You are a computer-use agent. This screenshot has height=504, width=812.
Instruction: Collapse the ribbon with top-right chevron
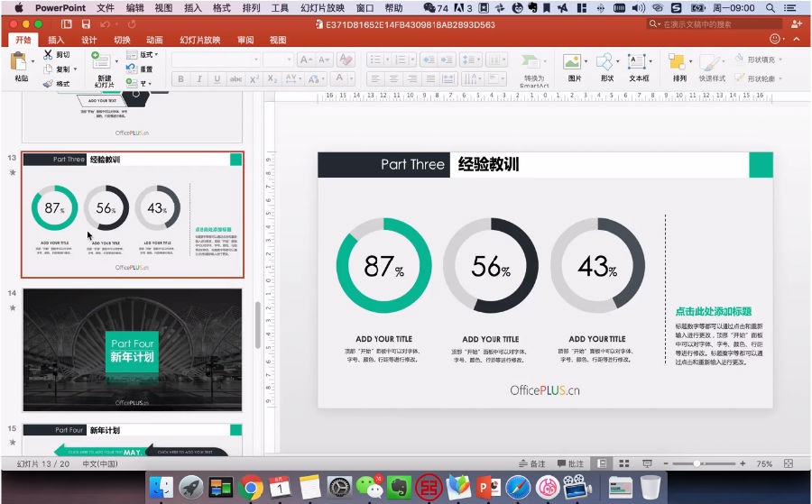pos(797,40)
